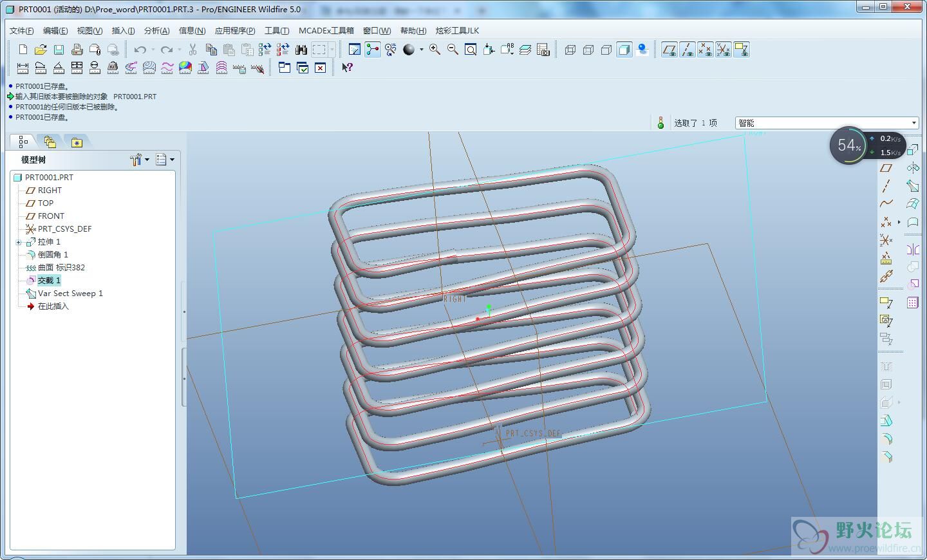The height and width of the screenshot is (560, 927).
Task: Select the Datum Axis tool in right toolbar
Action: [x=886, y=186]
